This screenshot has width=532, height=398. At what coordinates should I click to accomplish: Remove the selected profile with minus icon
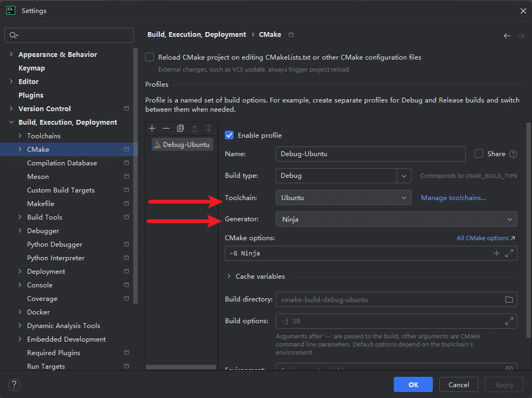point(166,129)
